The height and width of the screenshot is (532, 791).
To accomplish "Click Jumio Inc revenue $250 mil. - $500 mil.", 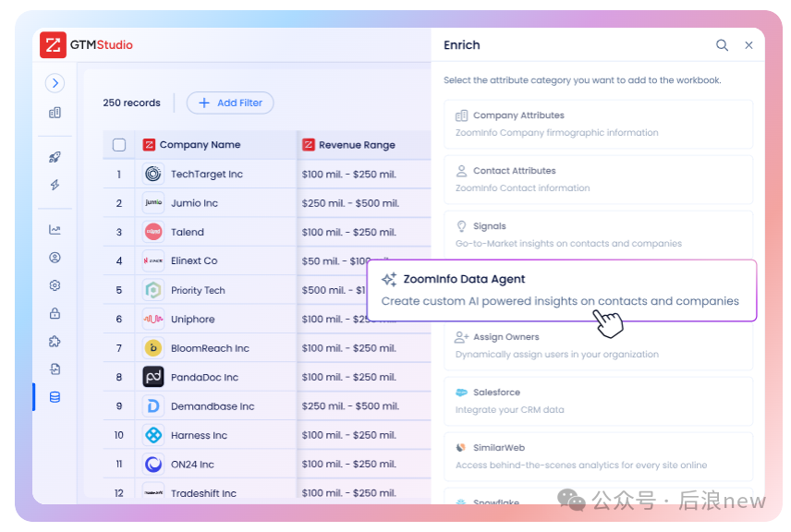I will (350, 203).
